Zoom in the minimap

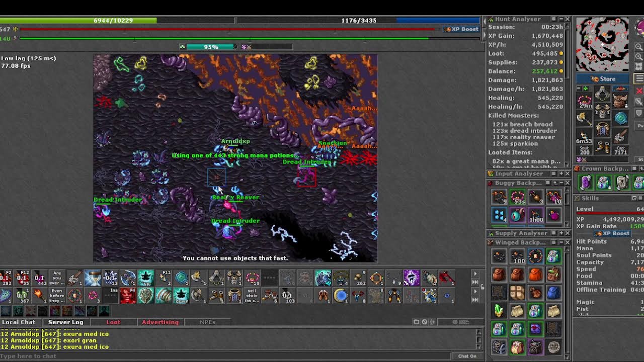(639, 56)
